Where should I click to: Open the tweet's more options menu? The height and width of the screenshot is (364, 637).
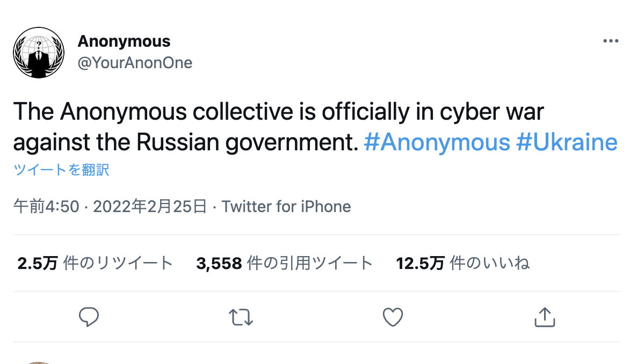pos(611,41)
